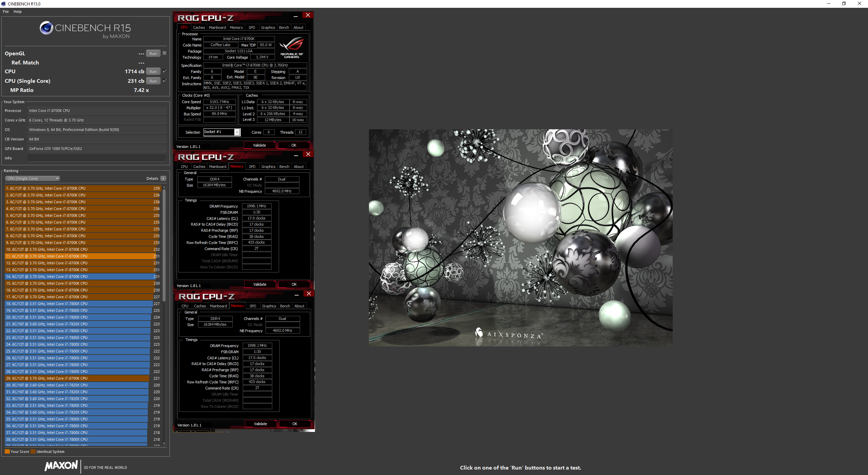Switch to Caches tab in top CPU-Z window

(199, 27)
